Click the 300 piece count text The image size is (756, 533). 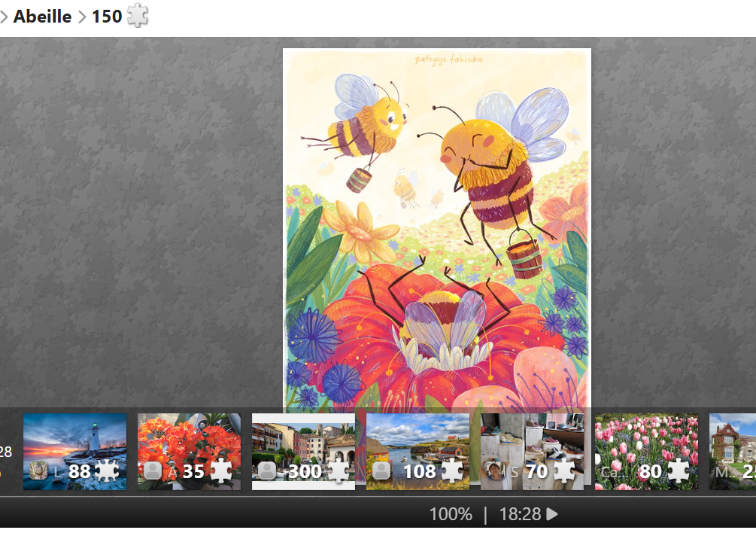coord(304,472)
